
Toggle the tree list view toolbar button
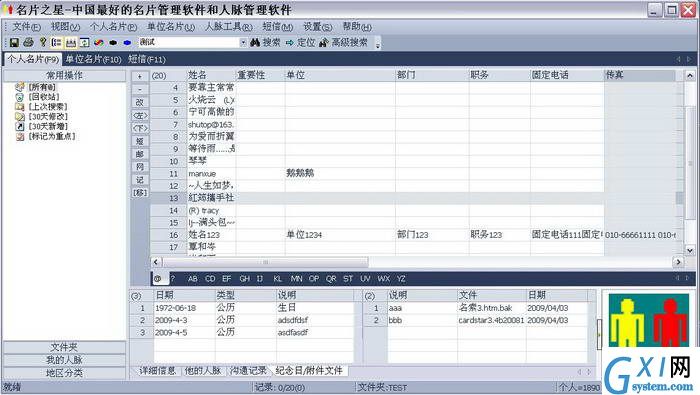click(57, 42)
